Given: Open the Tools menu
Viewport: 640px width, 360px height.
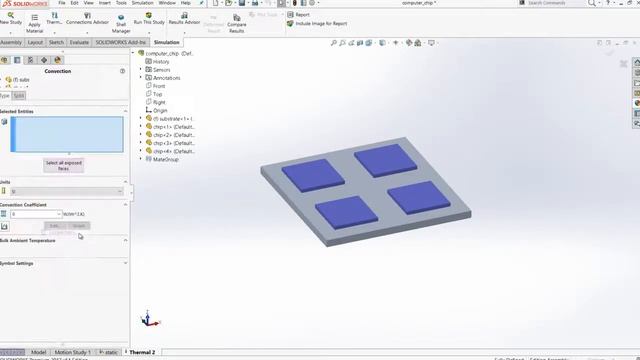Looking at the screenshot, I should pos(121,3).
